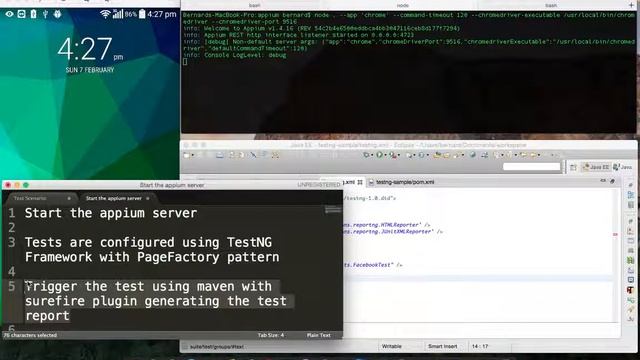Click the HTMLReporter line in Eclipse editor
This screenshot has width=640, height=360.
(387, 225)
